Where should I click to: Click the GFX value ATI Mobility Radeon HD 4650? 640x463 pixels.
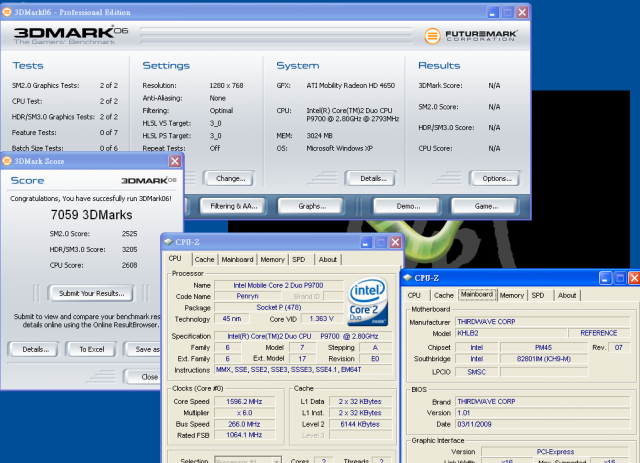coord(351,85)
